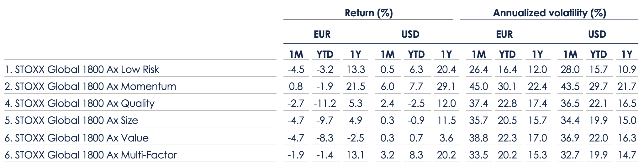Image resolution: width=644 pixels, height=166 pixels.
Task: Click the Annualized volatility (%) header
Action: (549, 13)
